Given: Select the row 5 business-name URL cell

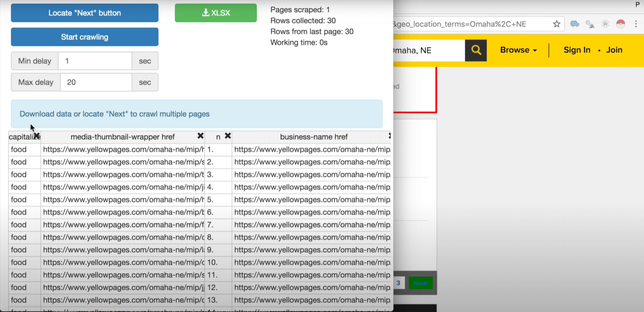Looking at the screenshot, I should coord(312,200).
